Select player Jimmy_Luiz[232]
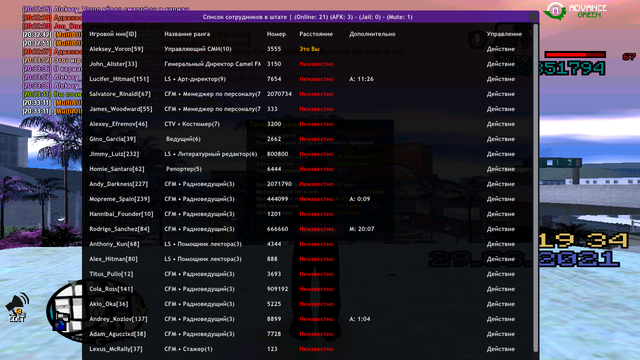 (114, 154)
